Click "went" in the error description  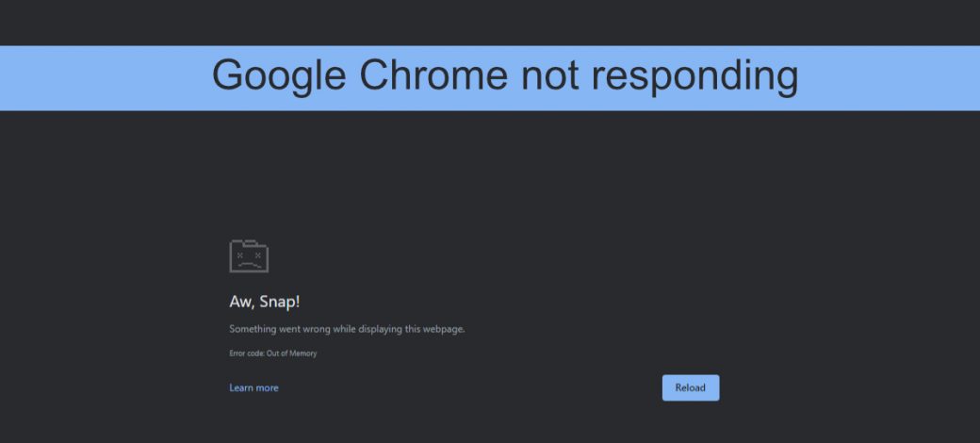point(288,329)
